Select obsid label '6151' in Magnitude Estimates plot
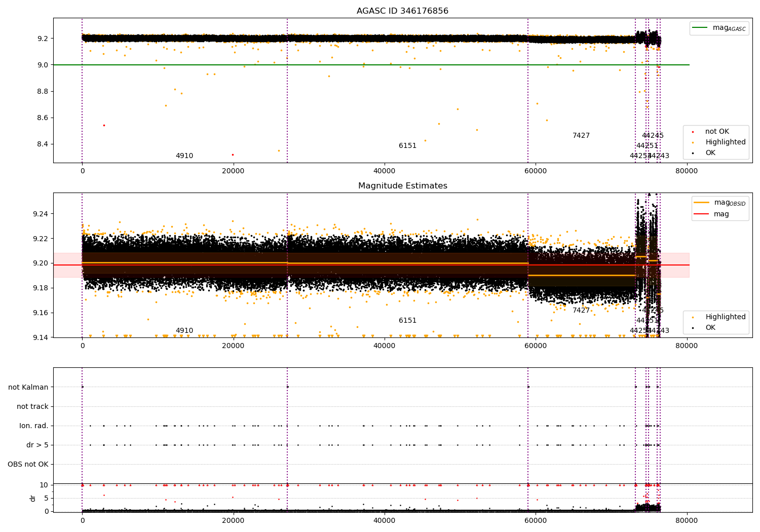Viewport: 760px width, 532px height. tap(407, 321)
